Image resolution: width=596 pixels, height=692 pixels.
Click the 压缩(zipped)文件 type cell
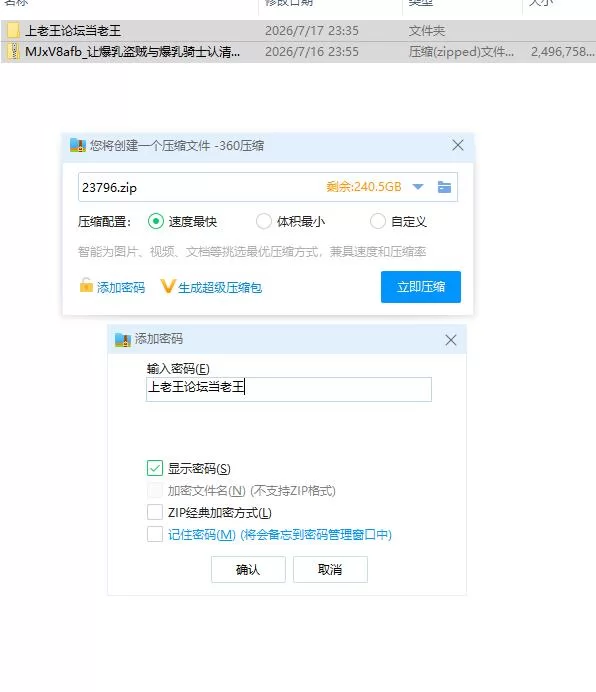(x=461, y=52)
